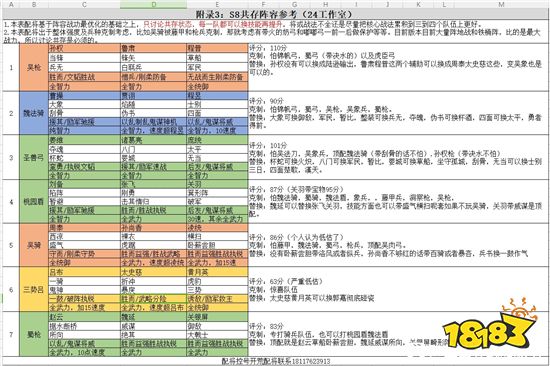Select the 伪书 cell
Viewport: 550px width, 366px height.
[x=154, y=113]
